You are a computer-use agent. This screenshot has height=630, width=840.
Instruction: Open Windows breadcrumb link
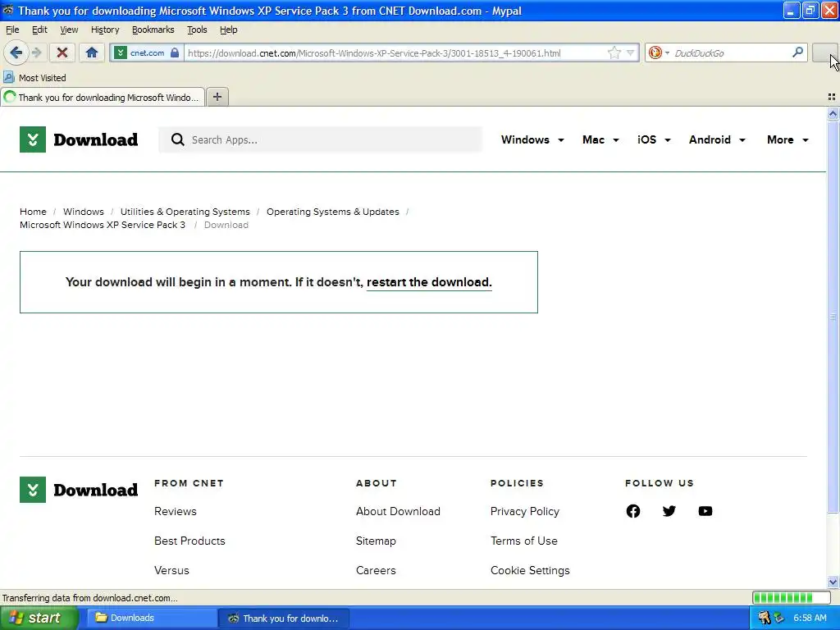84,212
